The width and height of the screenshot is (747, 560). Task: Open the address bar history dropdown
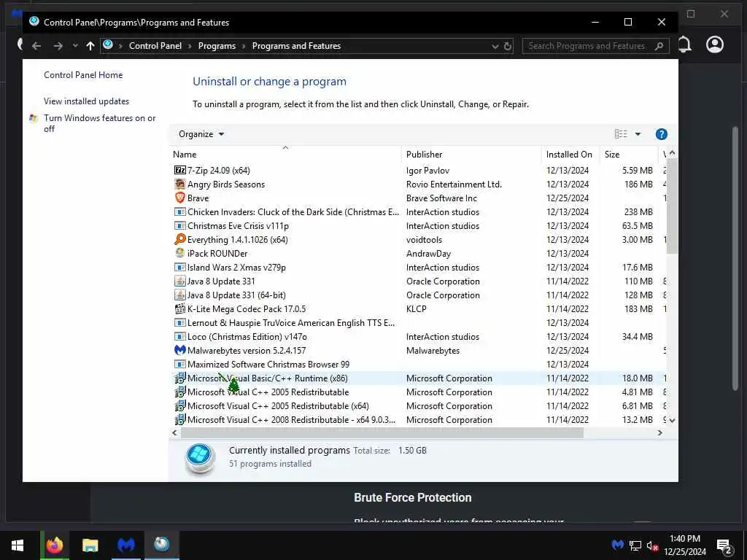[495, 46]
